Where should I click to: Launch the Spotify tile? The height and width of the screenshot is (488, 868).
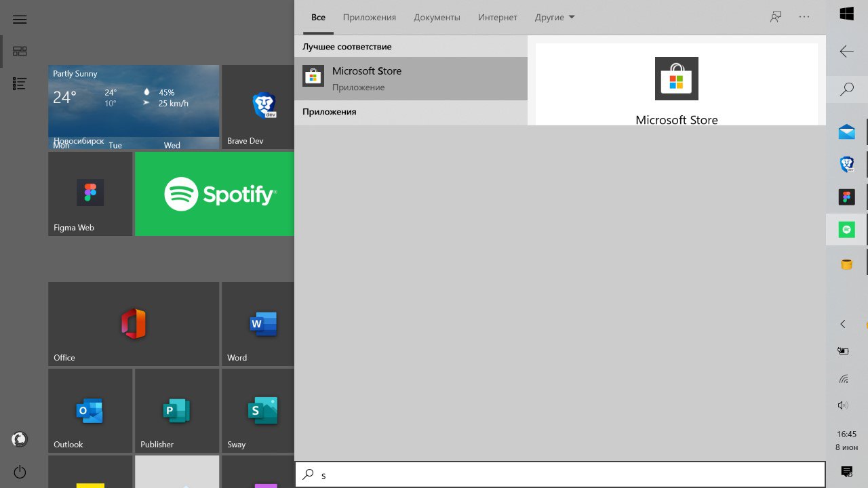[214, 194]
